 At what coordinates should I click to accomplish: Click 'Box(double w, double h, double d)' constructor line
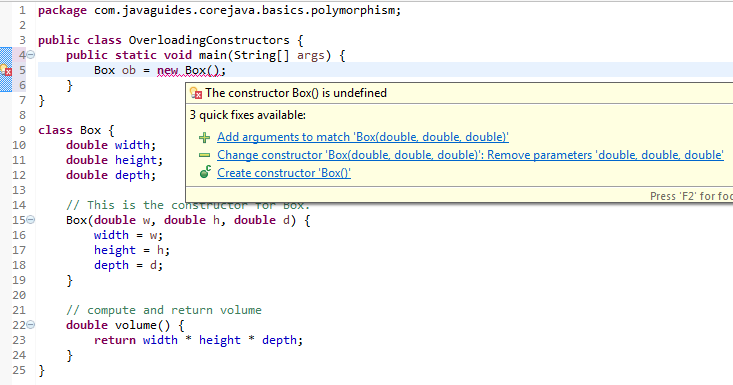click(188, 220)
